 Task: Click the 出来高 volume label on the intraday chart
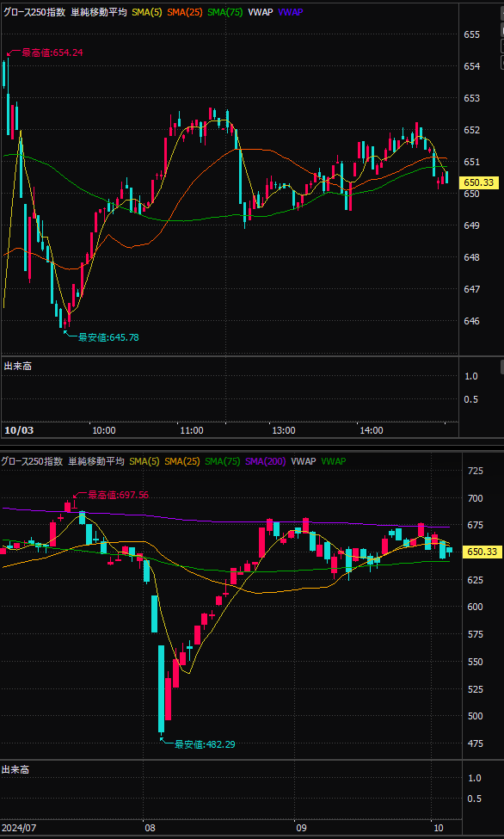click(x=18, y=366)
